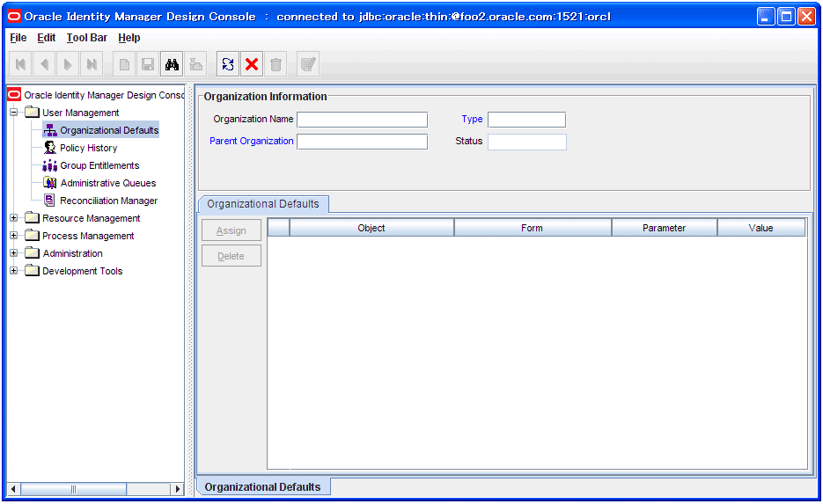Viewport: 823px width, 504px height.
Task: Select Policy History in the tree
Action: pyautogui.click(x=88, y=148)
